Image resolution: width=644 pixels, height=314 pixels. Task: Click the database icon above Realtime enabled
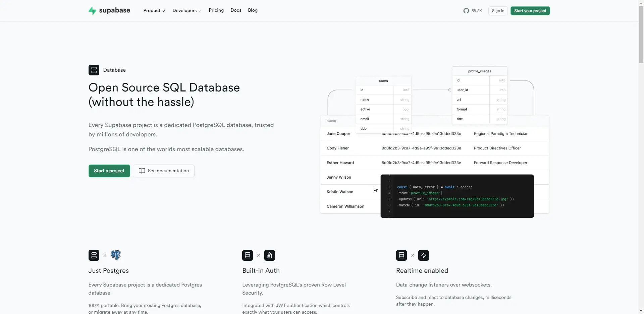coord(401,255)
